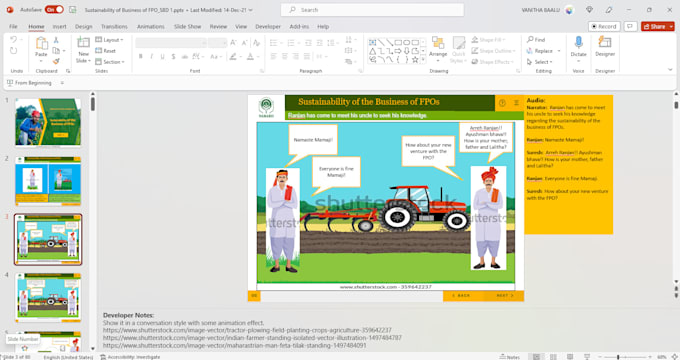Viewport: 680px width, 360px height.
Task: Select slide 1 thumbnail
Action: pos(48,122)
